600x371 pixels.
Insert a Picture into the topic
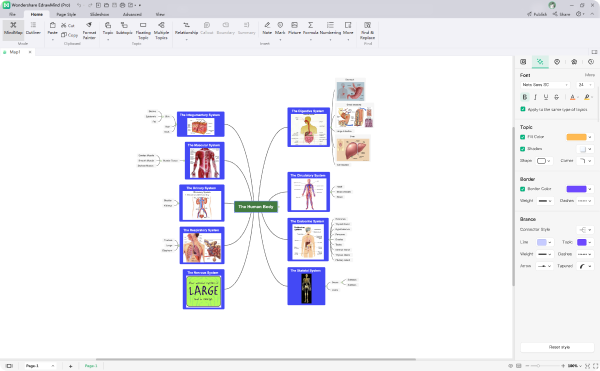[294, 29]
